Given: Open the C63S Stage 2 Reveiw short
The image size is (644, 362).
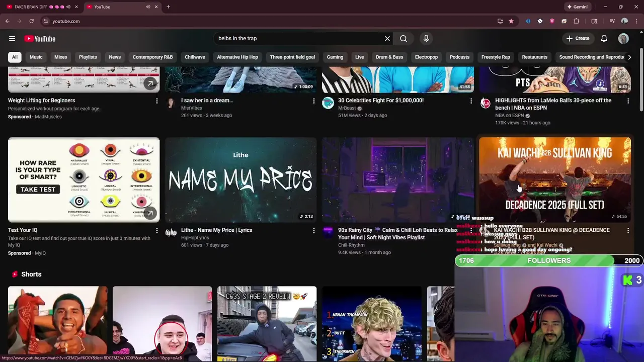Looking at the screenshot, I should [x=267, y=323].
